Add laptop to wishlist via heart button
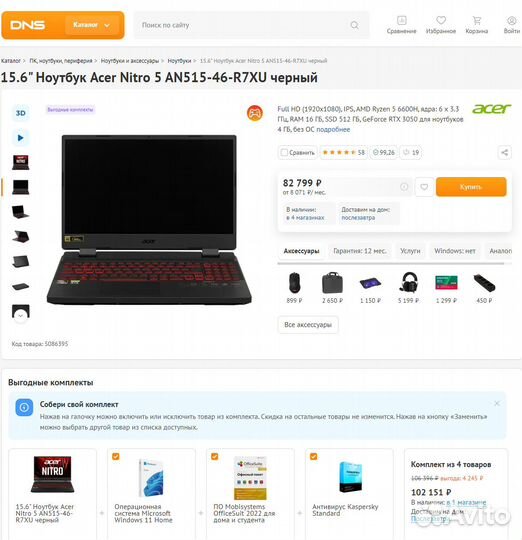This screenshot has height=540, width=522. click(424, 187)
